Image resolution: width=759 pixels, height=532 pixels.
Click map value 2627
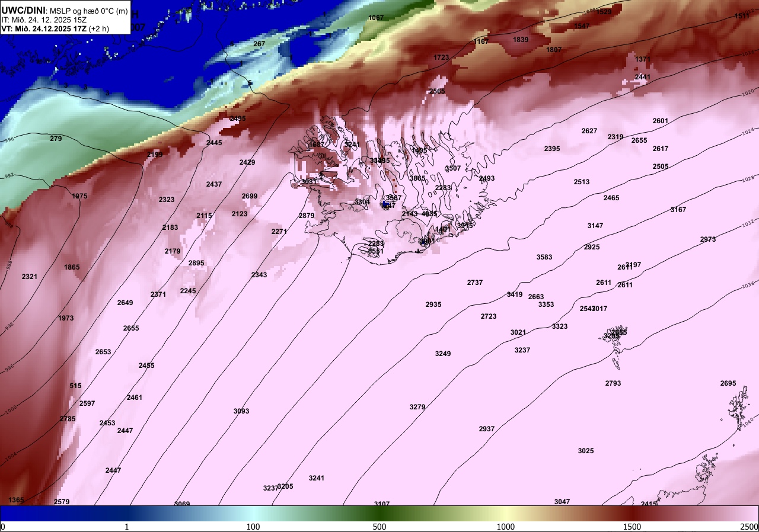[589, 131]
